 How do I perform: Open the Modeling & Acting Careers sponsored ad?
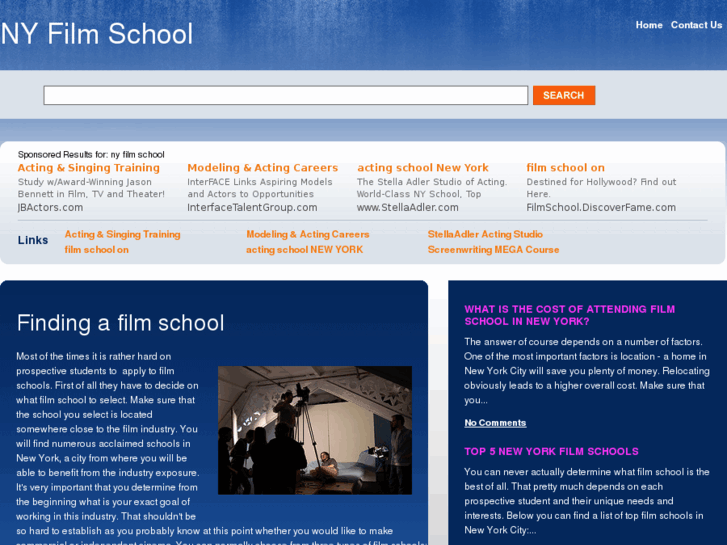[x=262, y=167]
